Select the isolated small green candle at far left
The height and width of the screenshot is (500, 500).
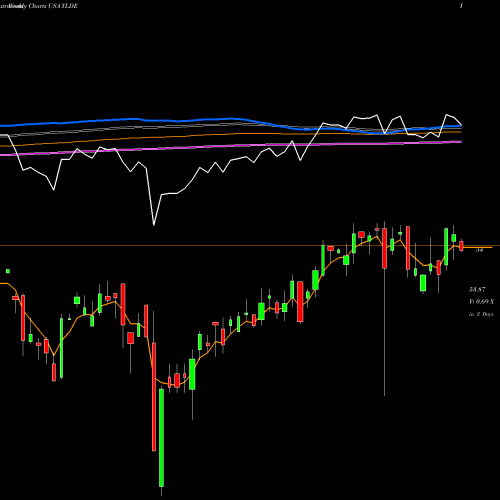coord(8,271)
